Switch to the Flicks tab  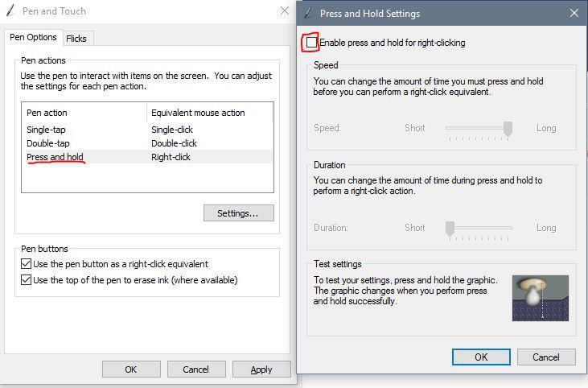(x=76, y=39)
